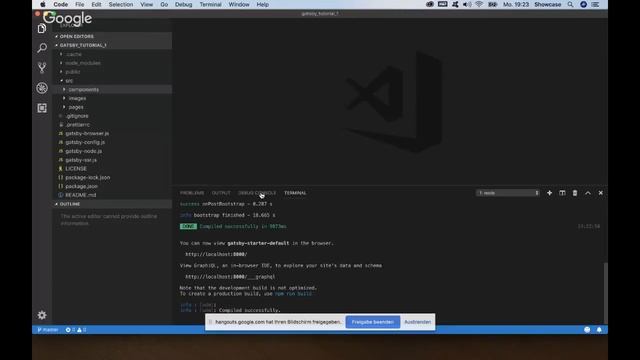Open the Manage gear icon

(42, 315)
